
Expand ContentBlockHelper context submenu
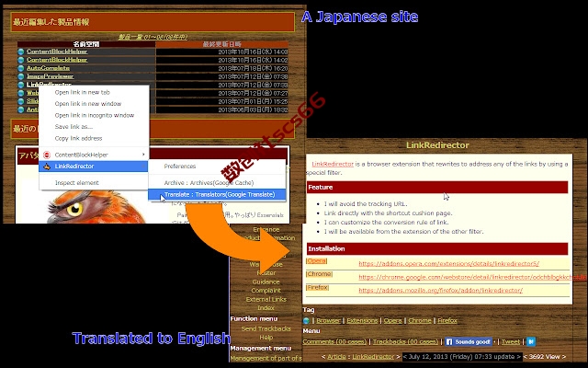94,155
